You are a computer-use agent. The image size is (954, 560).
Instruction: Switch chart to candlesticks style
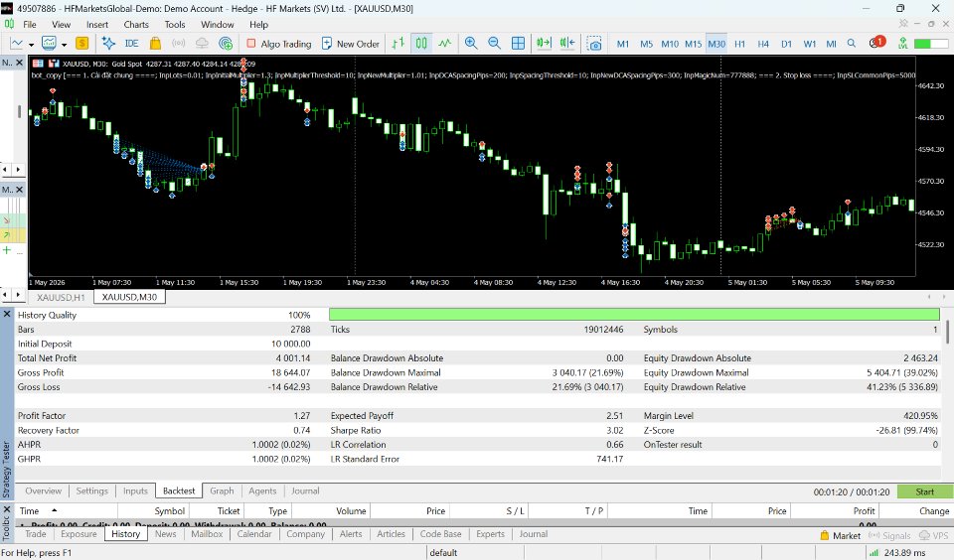[x=421, y=43]
